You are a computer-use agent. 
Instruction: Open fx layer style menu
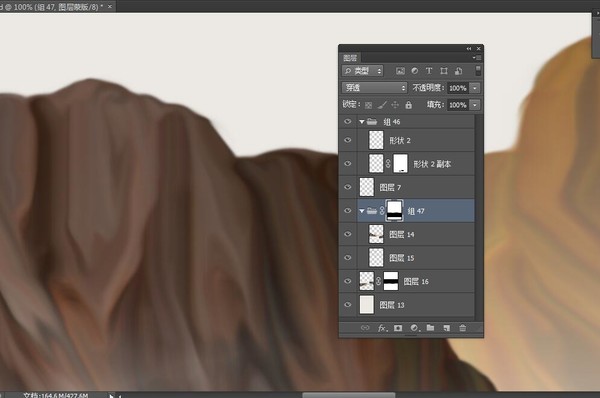tap(382, 328)
